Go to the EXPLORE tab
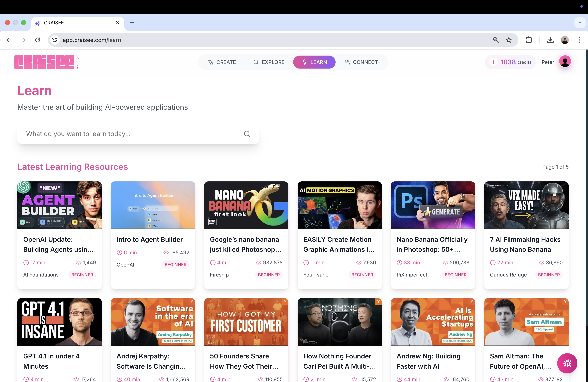This screenshot has height=382, width=588. 269,62
